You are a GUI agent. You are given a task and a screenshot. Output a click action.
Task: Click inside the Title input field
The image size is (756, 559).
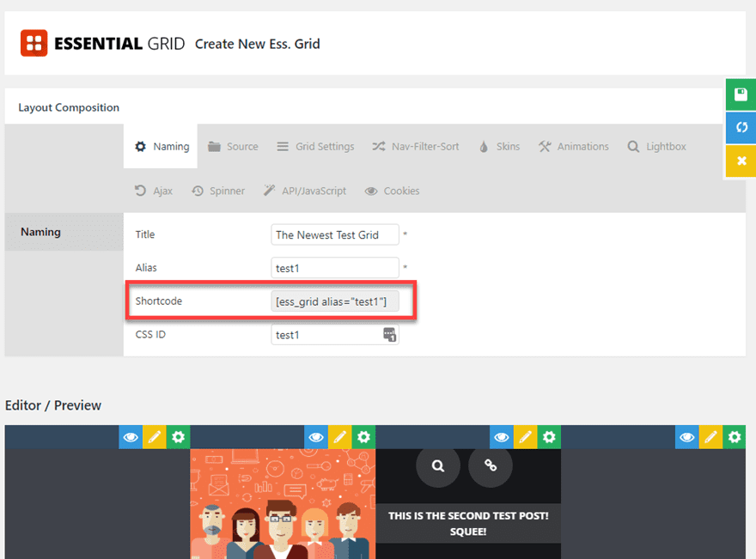coord(335,234)
